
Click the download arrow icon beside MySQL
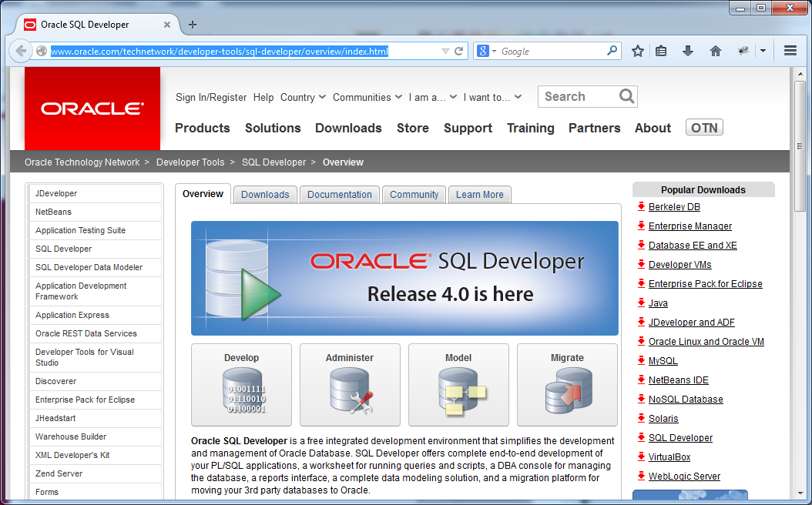pyautogui.click(x=641, y=360)
